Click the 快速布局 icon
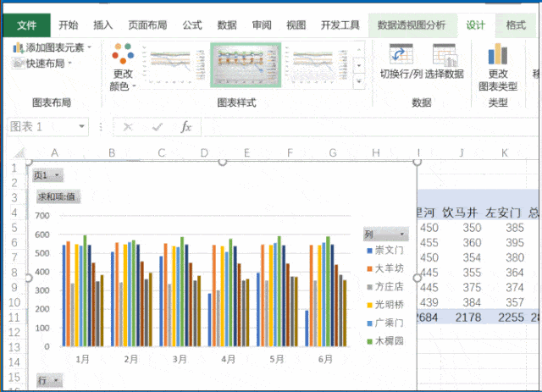 pyautogui.click(x=18, y=63)
